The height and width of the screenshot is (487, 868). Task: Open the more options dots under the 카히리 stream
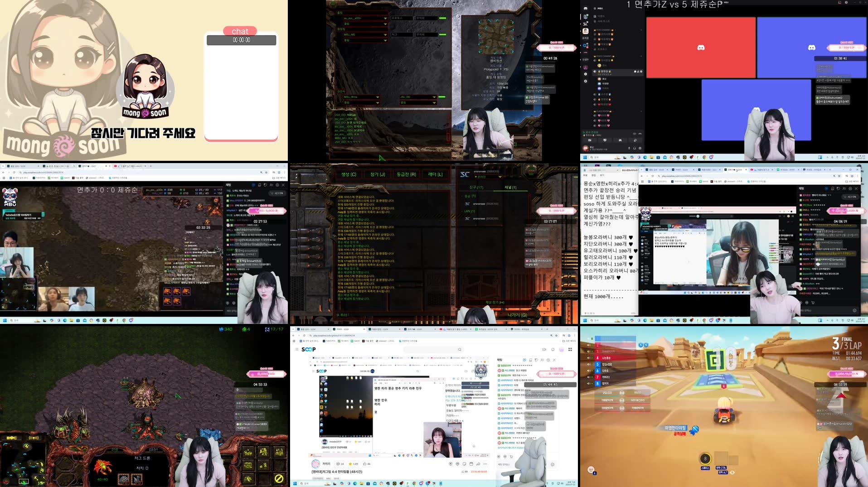point(485,464)
